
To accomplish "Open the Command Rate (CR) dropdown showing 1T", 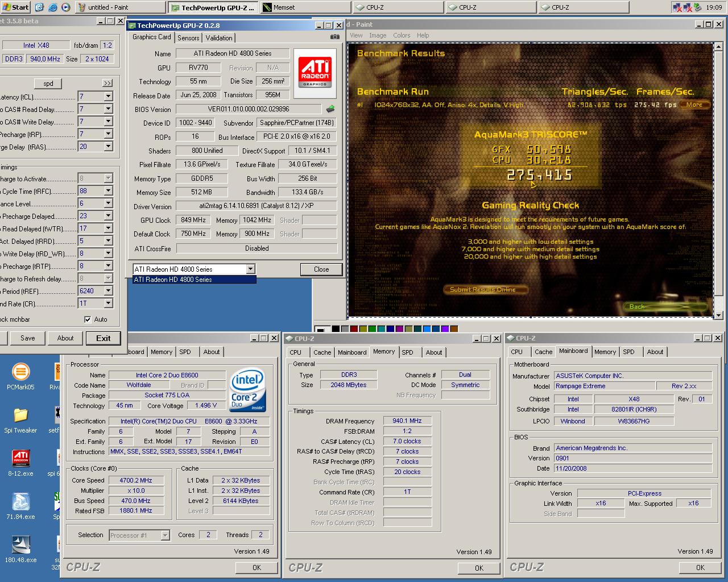I will [x=108, y=304].
